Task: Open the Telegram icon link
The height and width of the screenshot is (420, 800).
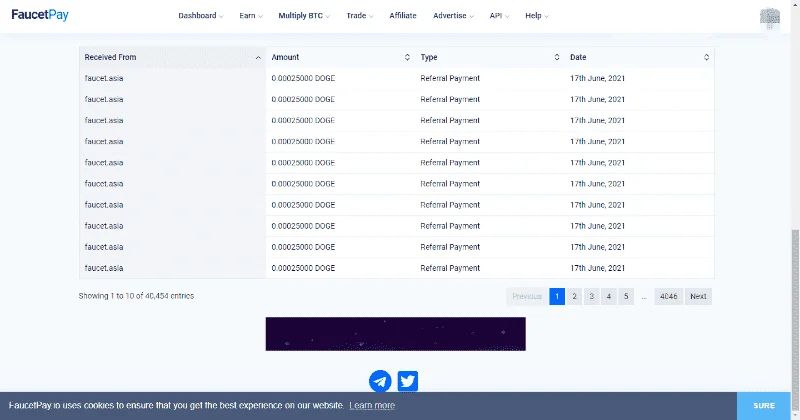Action: [x=380, y=381]
